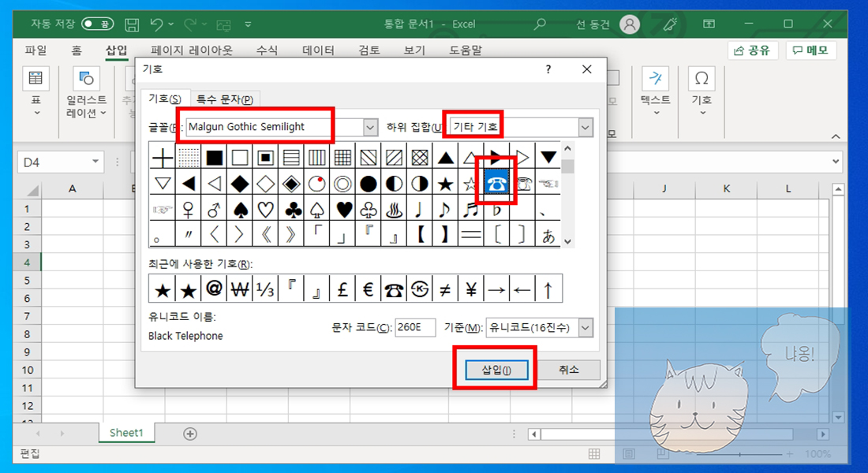
Task: Open the 보기 ribbon tab
Action: click(x=414, y=50)
